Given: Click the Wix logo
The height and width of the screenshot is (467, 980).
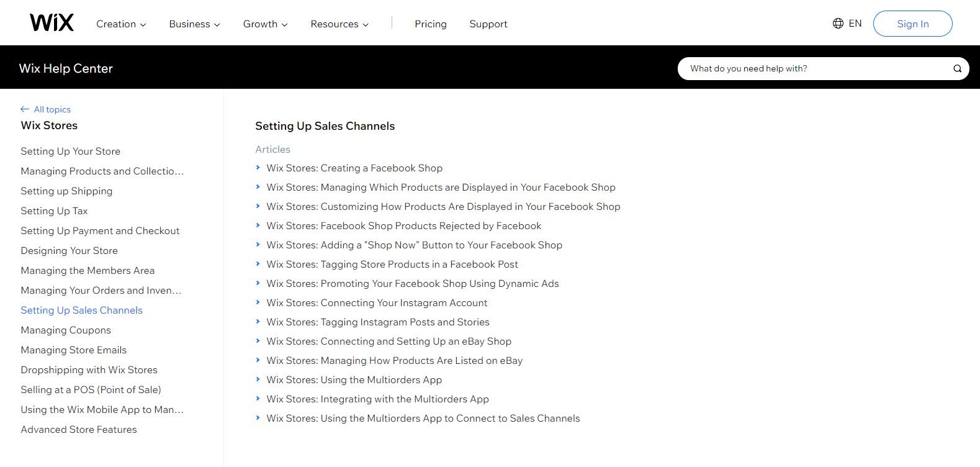Looking at the screenshot, I should pos(52,23).
